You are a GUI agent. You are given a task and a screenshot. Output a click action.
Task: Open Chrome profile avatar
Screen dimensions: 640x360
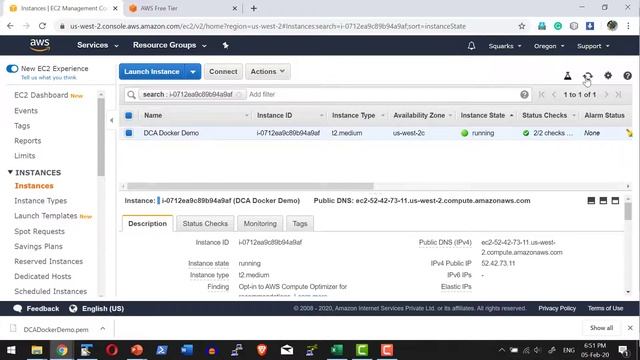coord(611,26)
